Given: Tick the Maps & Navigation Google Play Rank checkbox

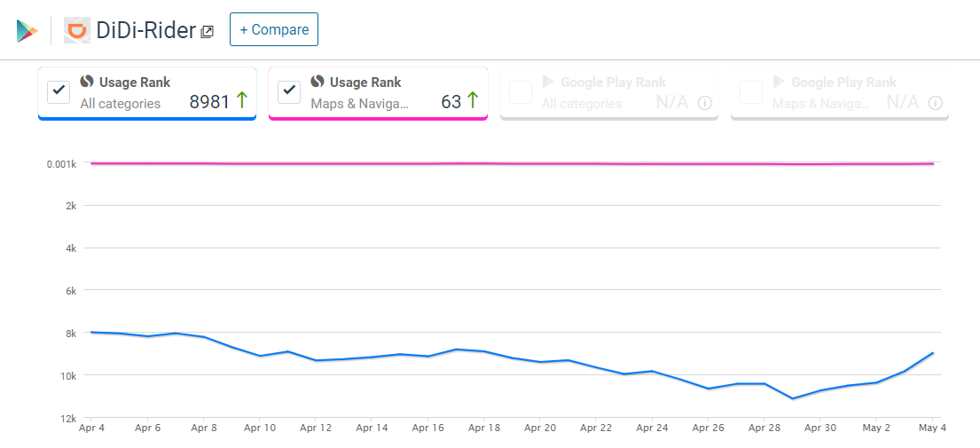Looking at the screenshot, I should pyautogui.click(x=751, y=91).
